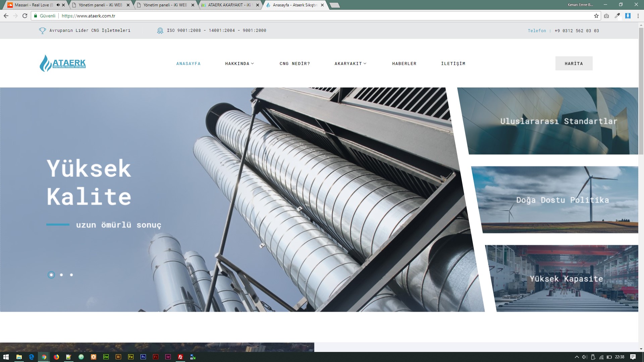Image resolution: width=644 pixels, height=362 pixels.
Task: Launch Firefox from the taskbar
Action: click(56, 357)
